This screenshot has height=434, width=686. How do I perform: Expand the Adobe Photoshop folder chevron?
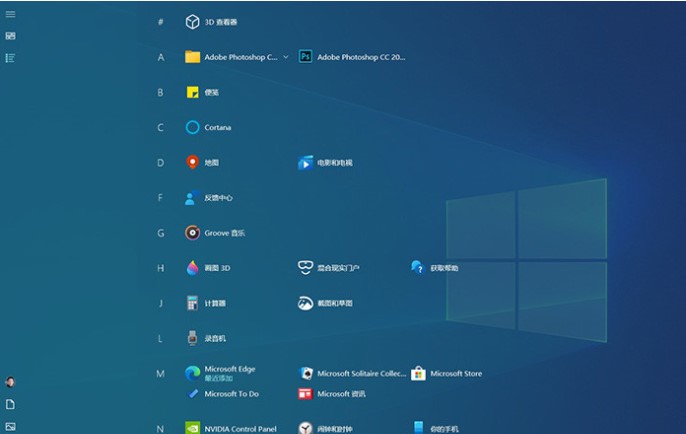pyautogui.click(x=286, y=57)
